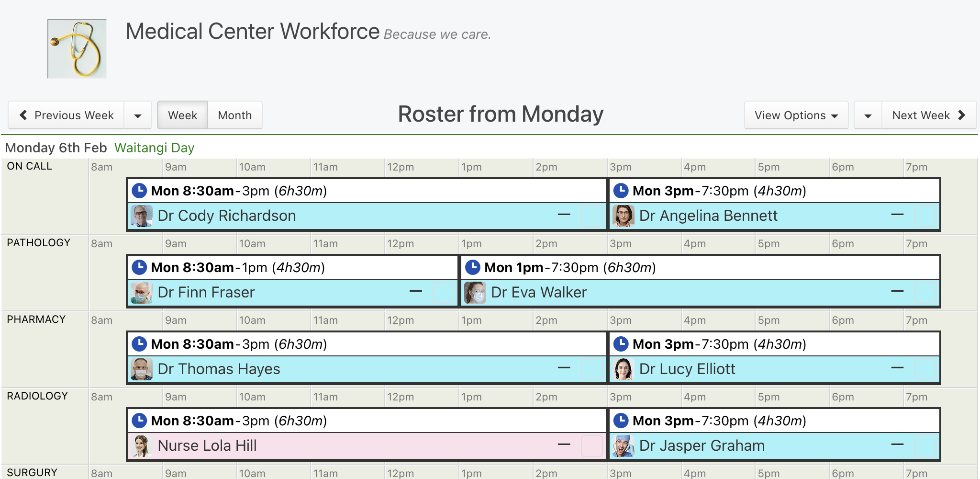Screen dimensions: 980x479
Task: Tick the checkbox for Dr Cody Richardson
Action: [x=591, y=216]
